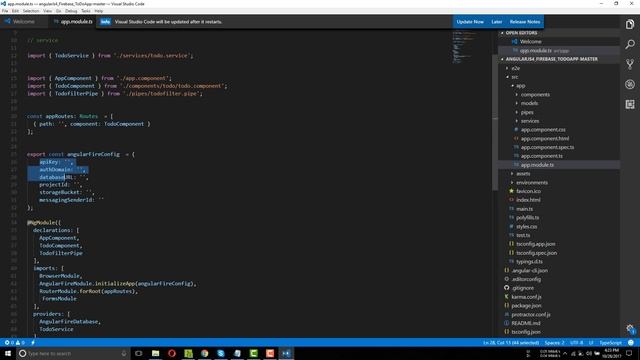Click the feedback smiley in status bar
Screen dimensions: 640x360
pos(631,342)
